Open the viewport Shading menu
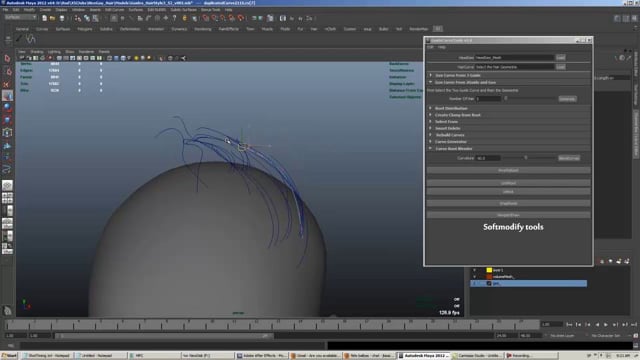 37,52
